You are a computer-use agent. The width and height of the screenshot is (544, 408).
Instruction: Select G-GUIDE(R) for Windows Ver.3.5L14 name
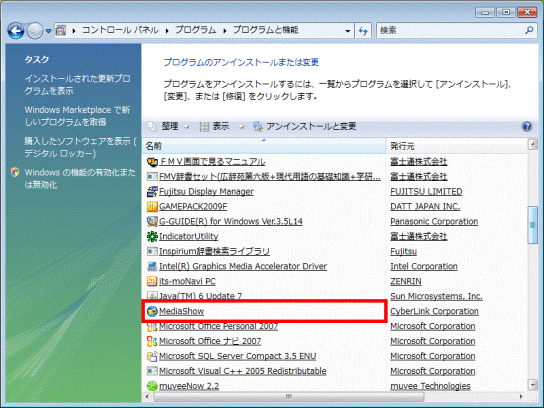point(231,221)
